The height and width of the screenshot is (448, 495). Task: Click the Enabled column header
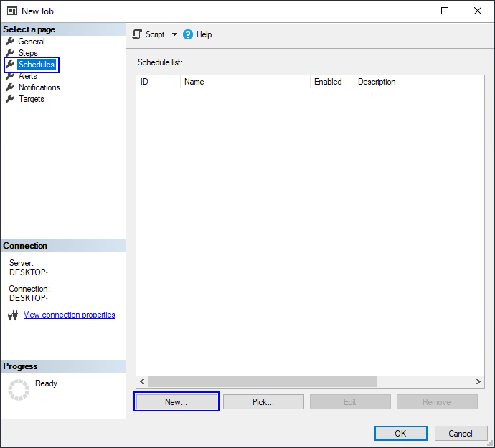(x=331, y=82)
